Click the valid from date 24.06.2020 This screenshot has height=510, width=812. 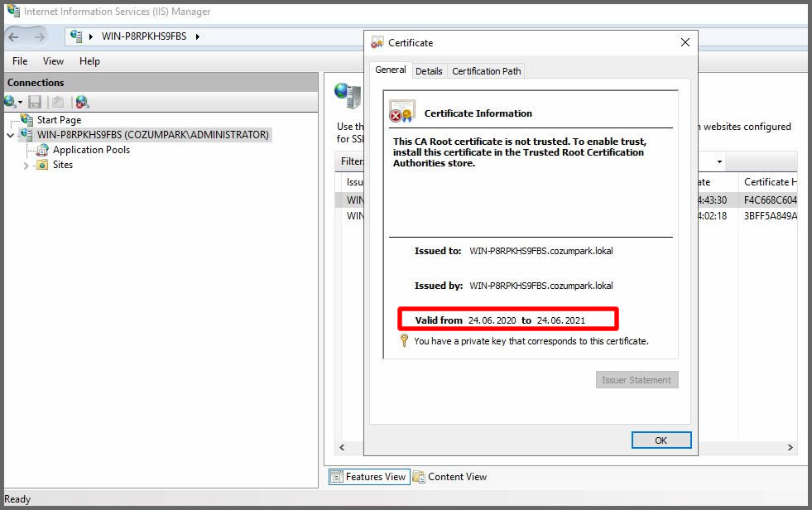point(492,320)
